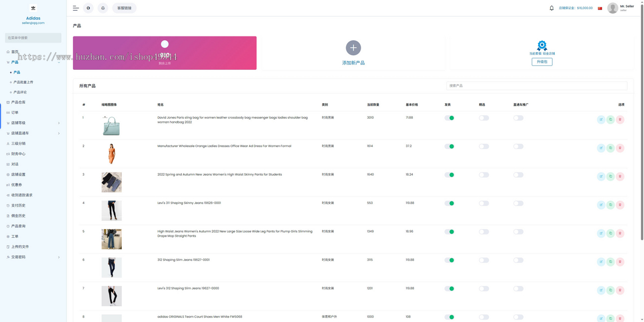
Task: Expand the 店铺等级 sidebar menu
Action: tap(33, 123)
